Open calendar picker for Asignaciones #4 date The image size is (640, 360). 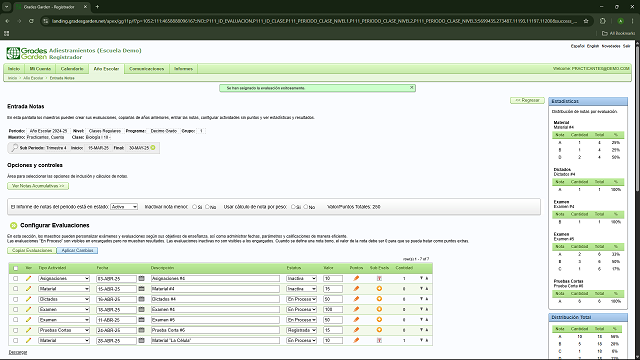(x=141, y=278)
